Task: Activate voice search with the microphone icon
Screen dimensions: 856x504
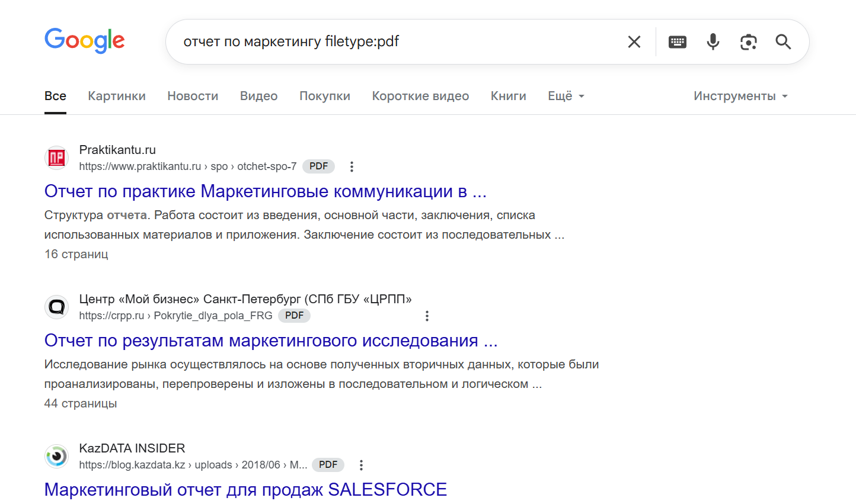Action: pyautogui.click(x=713, y=41)
